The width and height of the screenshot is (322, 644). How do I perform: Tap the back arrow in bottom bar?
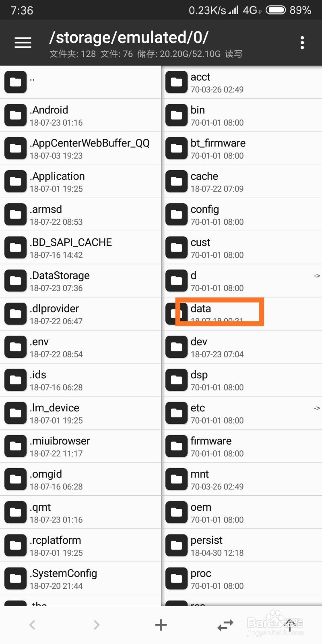[x=32, y=625]
